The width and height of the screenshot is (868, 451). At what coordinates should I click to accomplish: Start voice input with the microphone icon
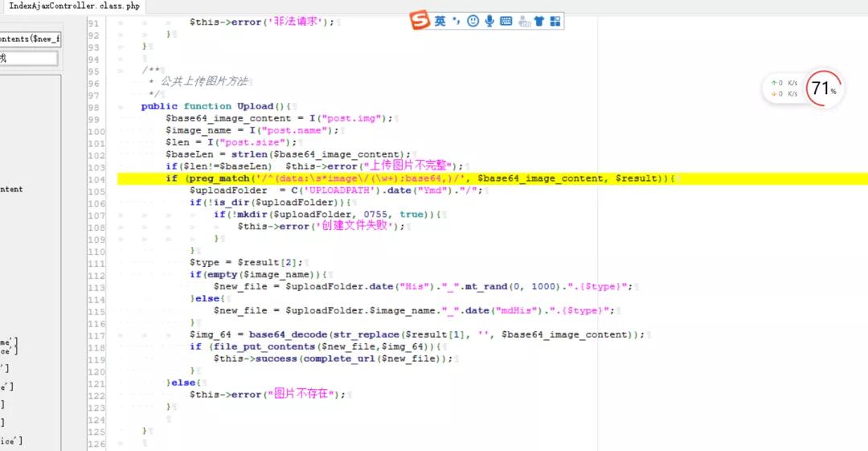point(489,21)
